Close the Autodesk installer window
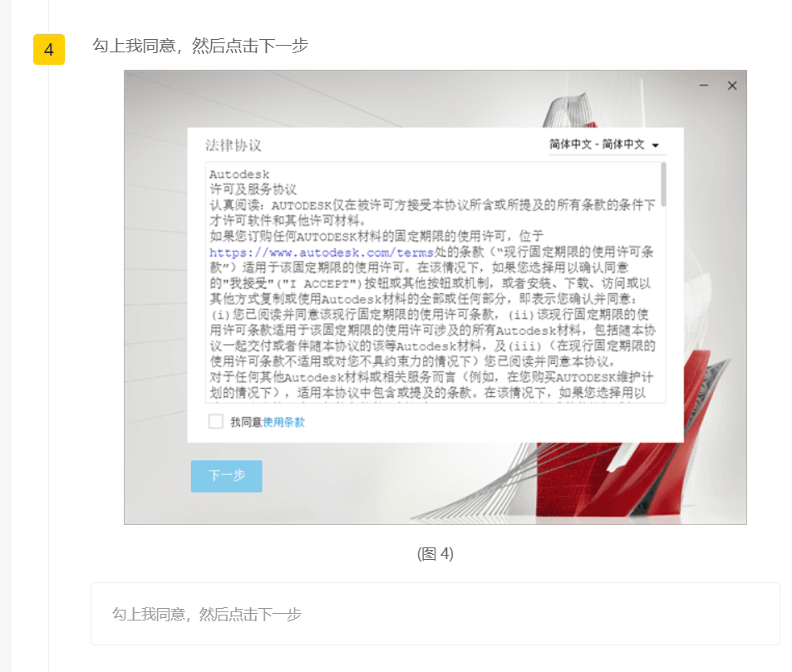The height and width of the screenshot is (672, 792). coord(732,86)
